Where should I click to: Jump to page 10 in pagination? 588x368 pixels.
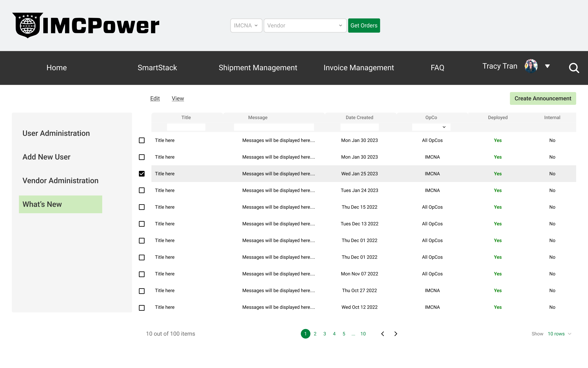click(x=363, y=334)
